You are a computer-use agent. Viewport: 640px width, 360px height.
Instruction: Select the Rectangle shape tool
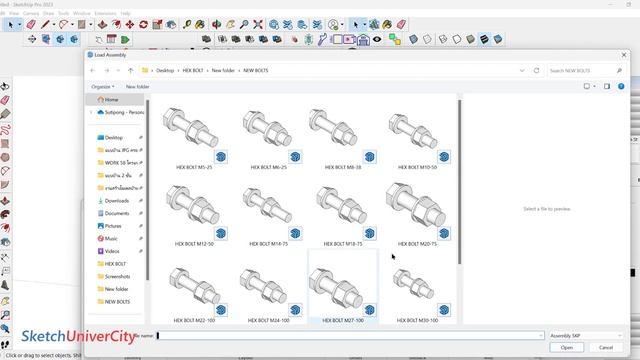pyautogui.click(x=82, y=24)
